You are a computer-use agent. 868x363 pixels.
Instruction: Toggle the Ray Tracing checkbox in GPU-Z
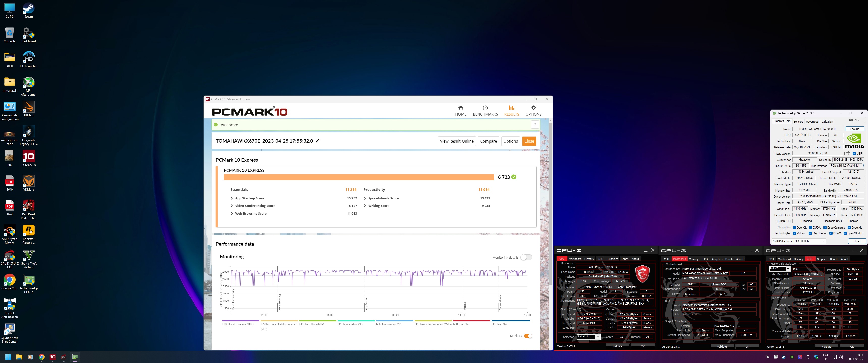(x=810, y=233)
